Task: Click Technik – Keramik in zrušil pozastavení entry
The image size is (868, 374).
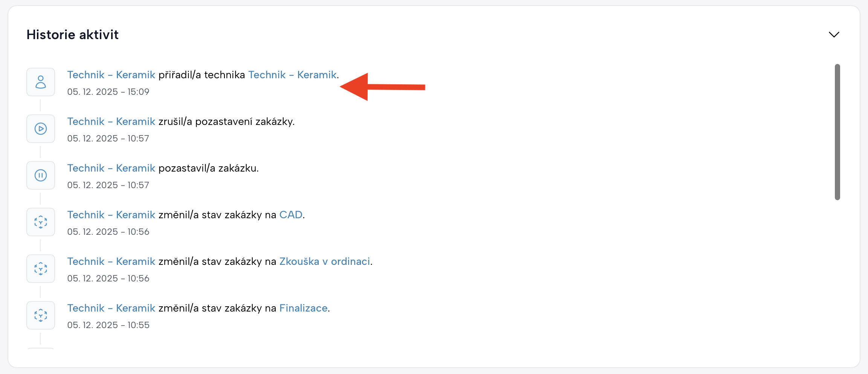Action: (111, 122)
